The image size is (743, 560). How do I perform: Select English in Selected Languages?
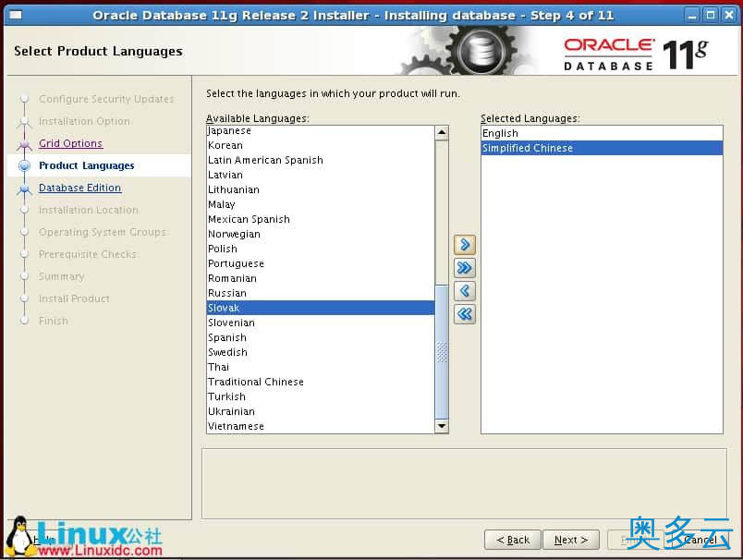(x=602, y=133)
